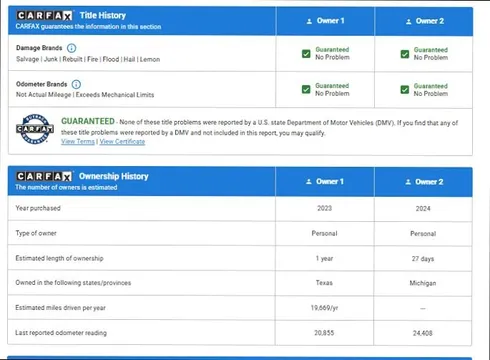
Task: Click 'The number of owners is estimated' subtitle
Action: [x=66, y=187]
